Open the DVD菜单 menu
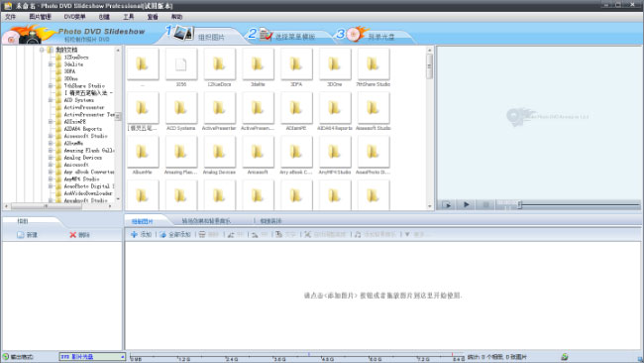This screenshot has width=644, height=363. tap(74, 17)
